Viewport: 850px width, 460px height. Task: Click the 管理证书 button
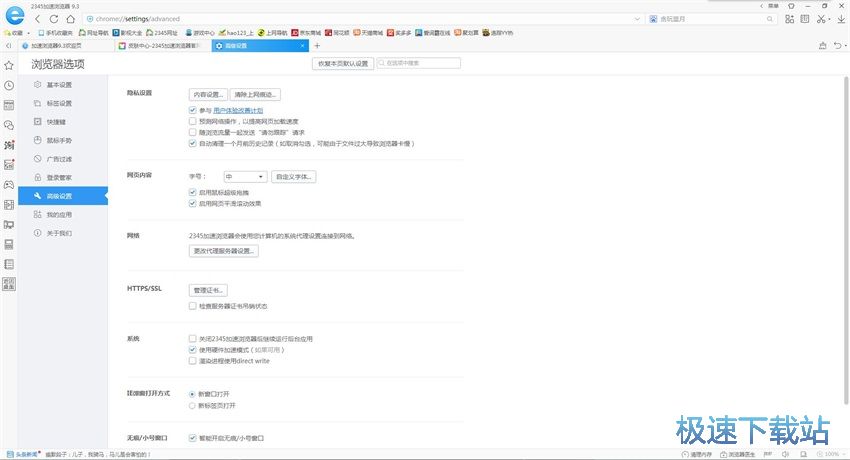pyautogui.click(x=208, y=290)
